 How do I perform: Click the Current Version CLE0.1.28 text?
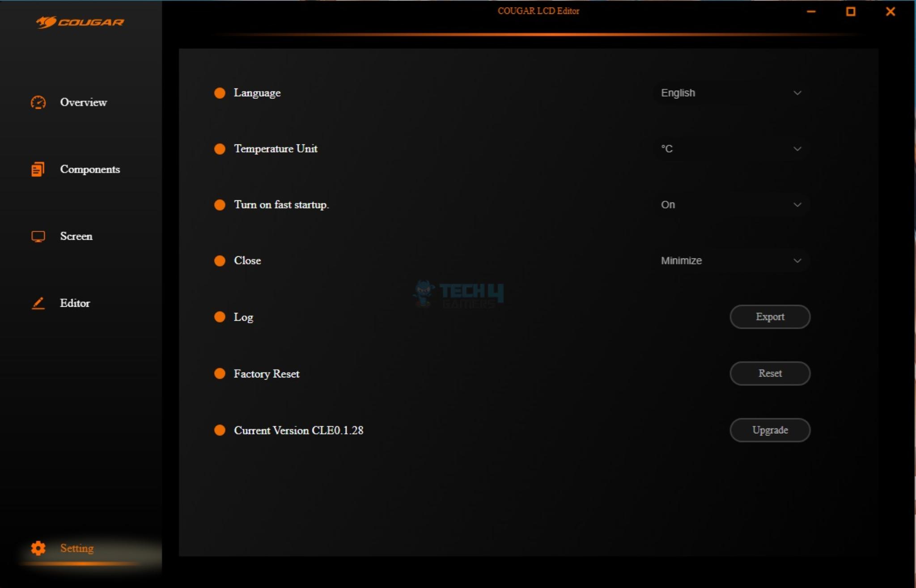click(x=298, y=430)
